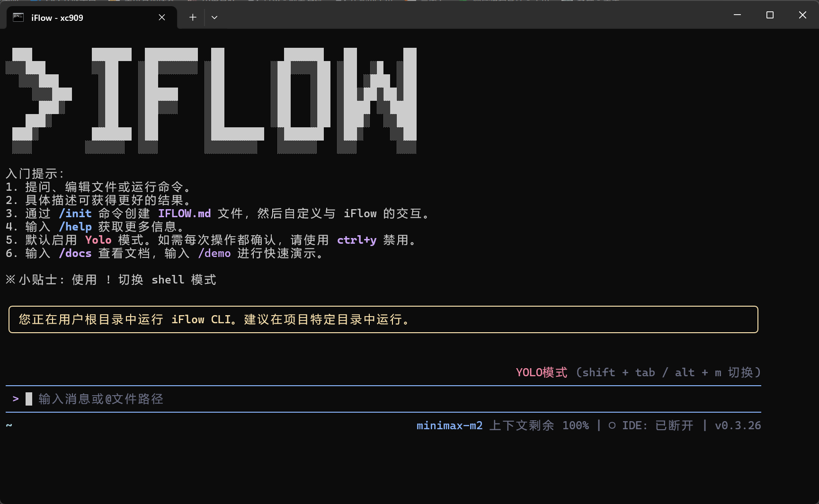Toggle the pink YOLO模式 indicator
Screen dimensions: 819x504
(541, 372)
